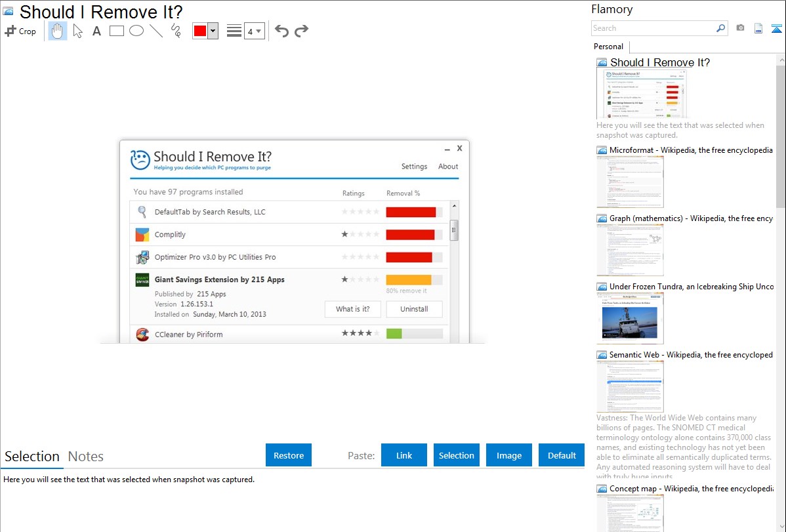This screenshot has width=786, height=532.
Task: Click the program list scrollbar thumb
Action: (x=454, y=231)
